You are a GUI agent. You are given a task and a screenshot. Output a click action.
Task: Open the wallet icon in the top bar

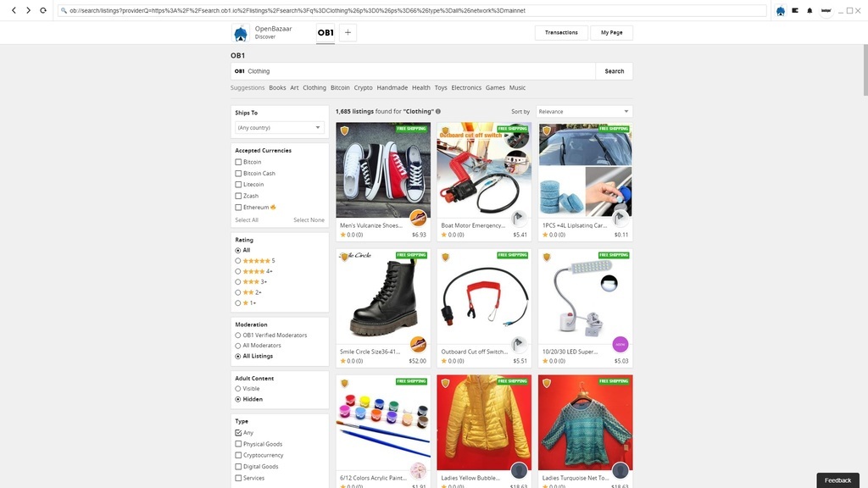[x=795, y=11]
